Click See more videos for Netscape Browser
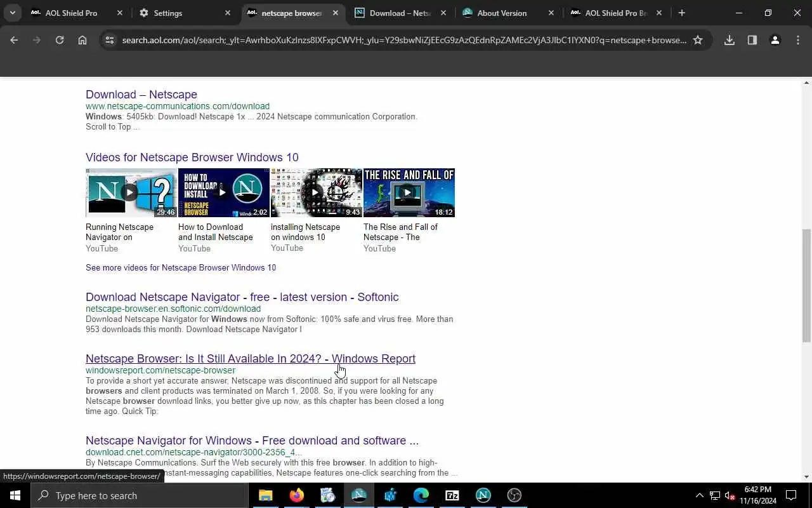 (181, 267)
